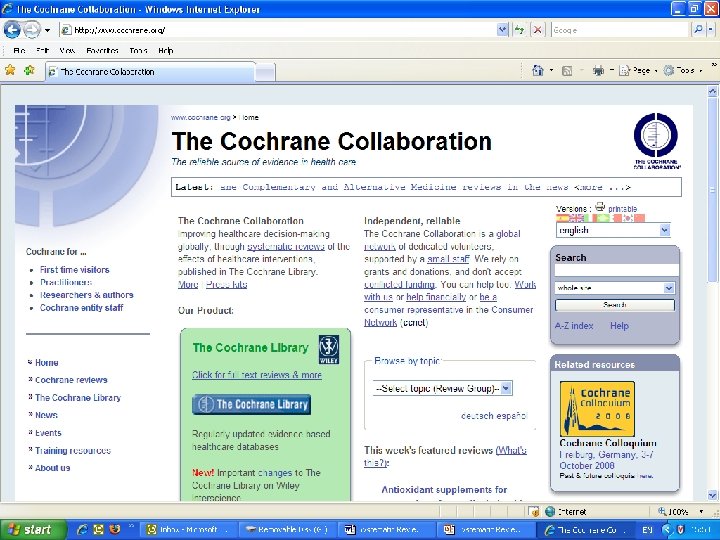Click the browser Forward arrow button
This screenshot has width=720, height=540.
31,30
